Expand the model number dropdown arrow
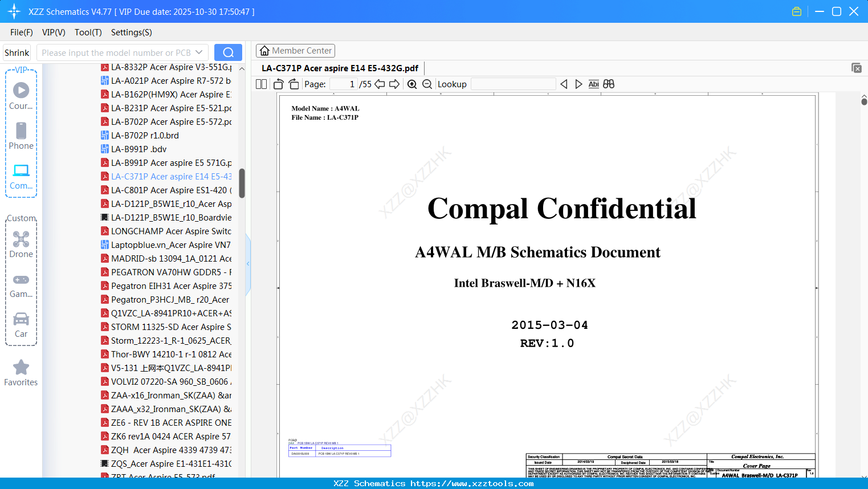 (x=199, y=52)
